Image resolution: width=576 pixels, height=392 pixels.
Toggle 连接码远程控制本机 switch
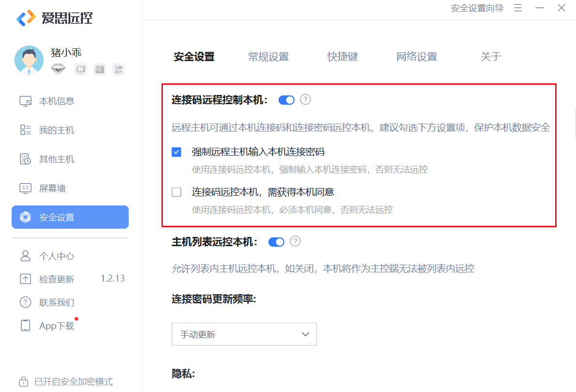pos(287,100)
